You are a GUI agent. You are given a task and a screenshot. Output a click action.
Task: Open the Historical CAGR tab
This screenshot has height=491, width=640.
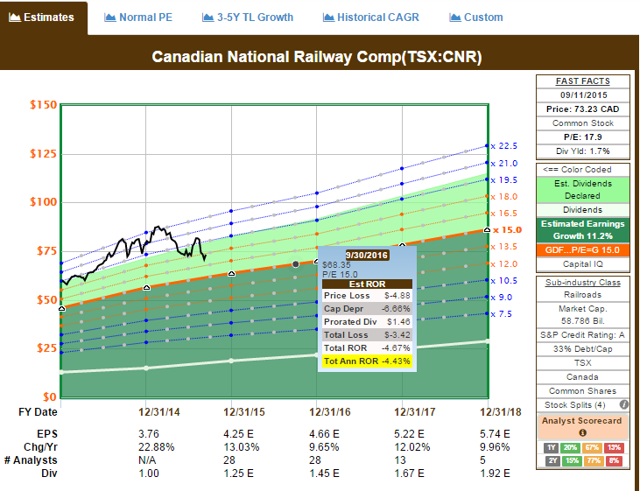pos(371,18)
